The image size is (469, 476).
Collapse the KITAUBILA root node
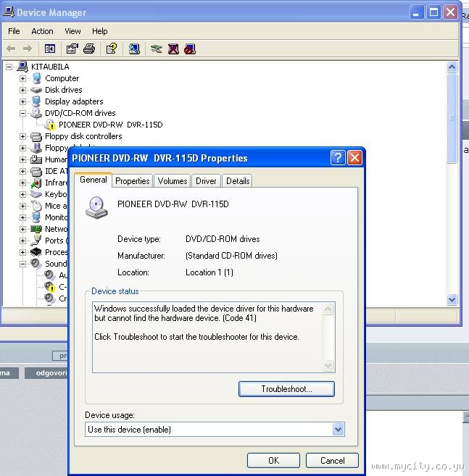9,67
